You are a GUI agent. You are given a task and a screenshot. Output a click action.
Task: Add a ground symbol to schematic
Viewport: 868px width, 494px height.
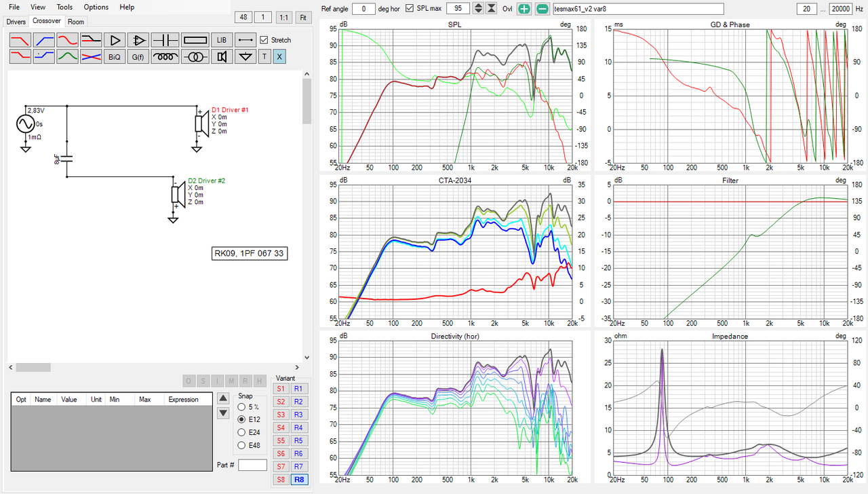tap(245, 57)
